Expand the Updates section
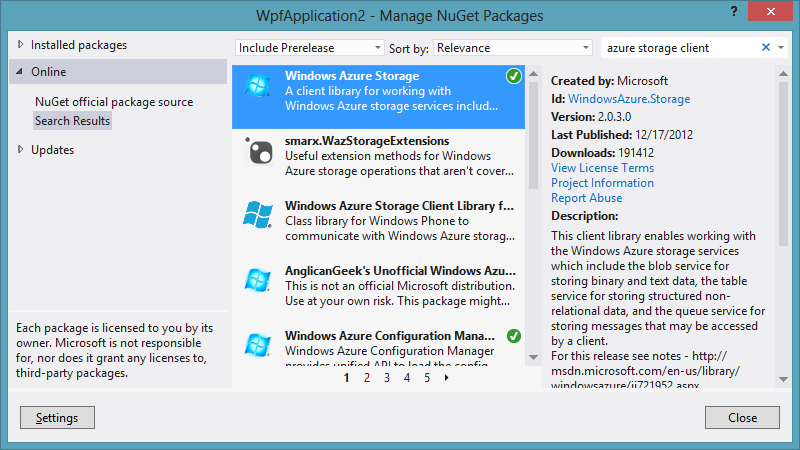 click(22, 150)
